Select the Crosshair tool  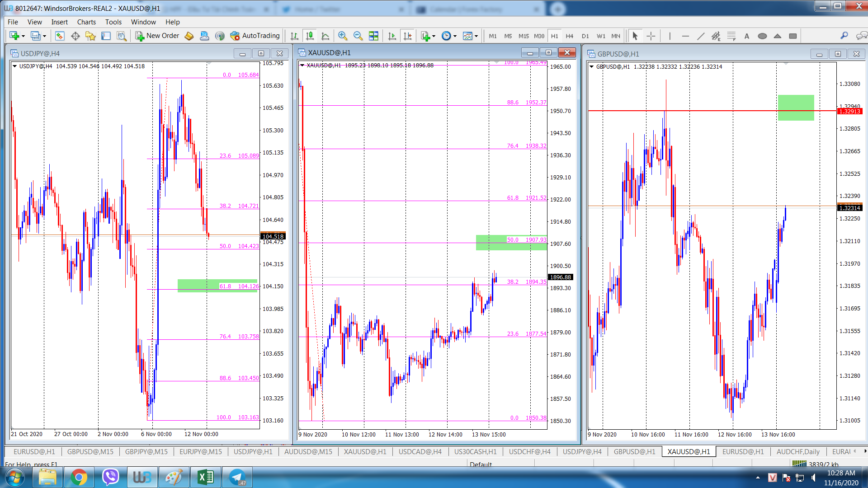click(651, 36)
